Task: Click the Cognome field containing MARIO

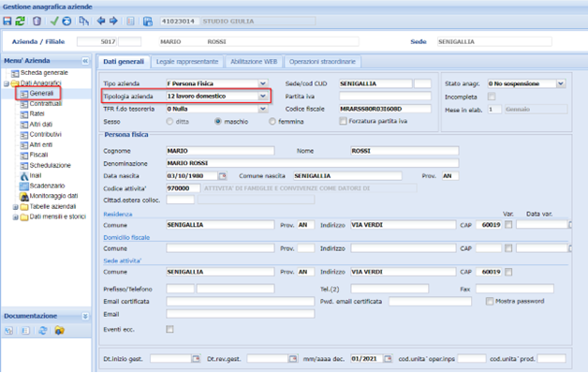Action: point(220,151)
